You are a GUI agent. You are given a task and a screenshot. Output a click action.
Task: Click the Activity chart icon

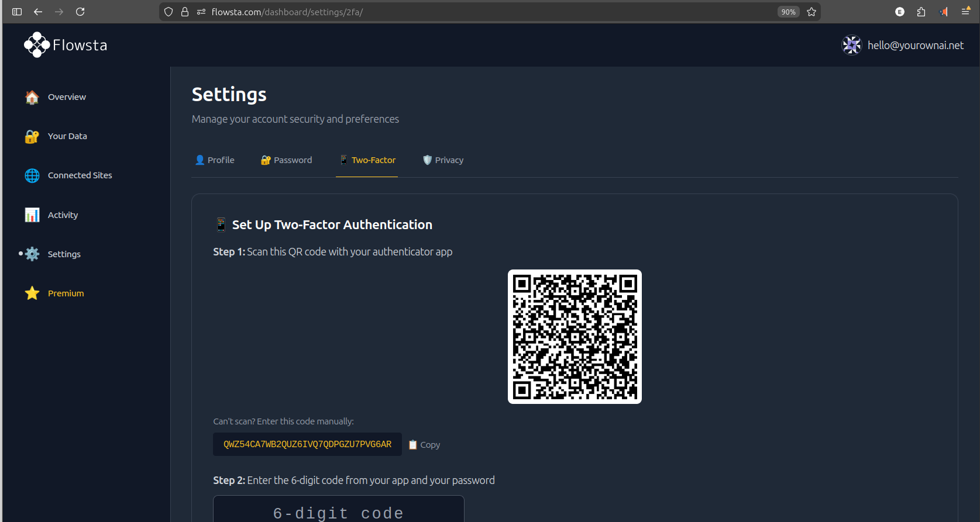32,215
